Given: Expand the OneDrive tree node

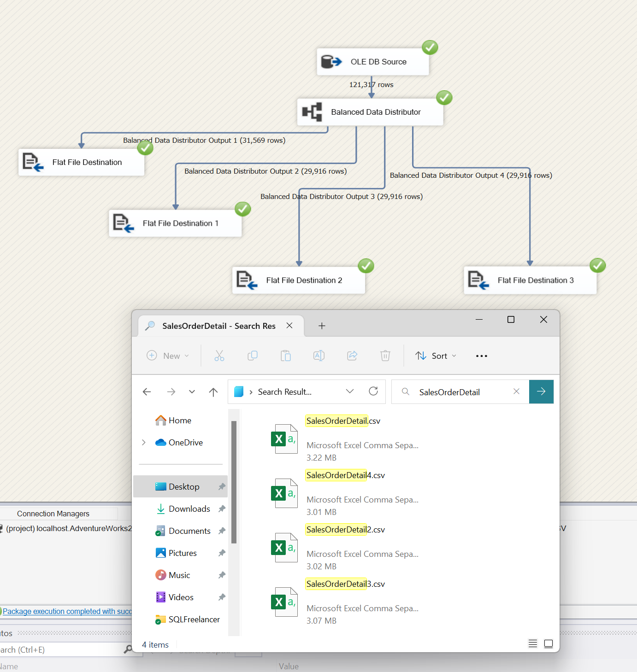Looking at the screenshot, I should (x=144, y=443).
